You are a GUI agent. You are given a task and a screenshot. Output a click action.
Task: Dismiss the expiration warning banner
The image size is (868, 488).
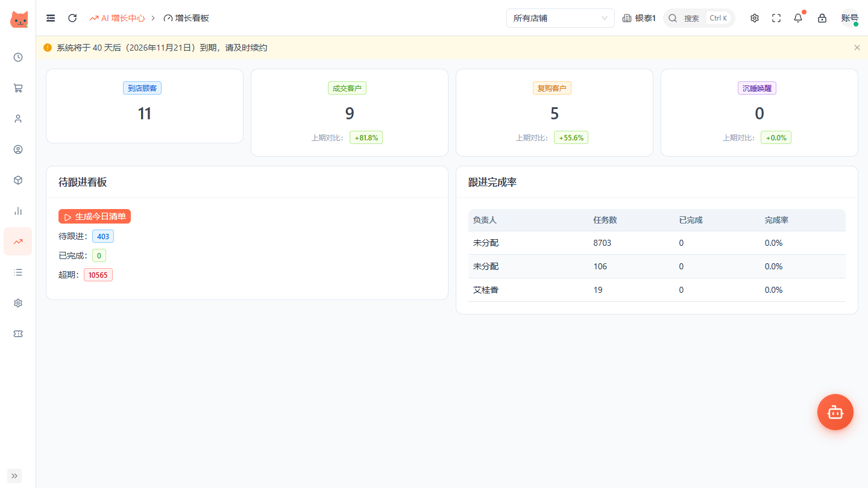(857, 48)
